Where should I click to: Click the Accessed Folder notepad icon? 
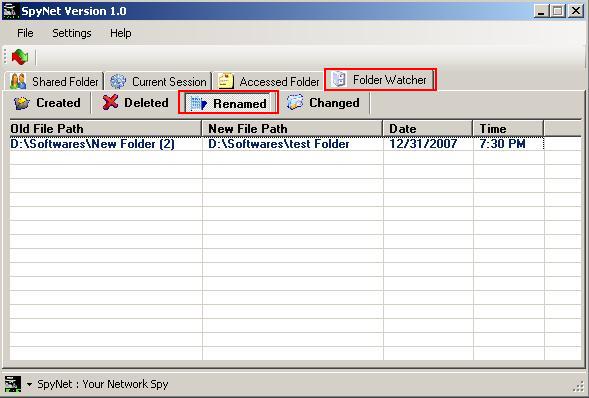[226, 81]
